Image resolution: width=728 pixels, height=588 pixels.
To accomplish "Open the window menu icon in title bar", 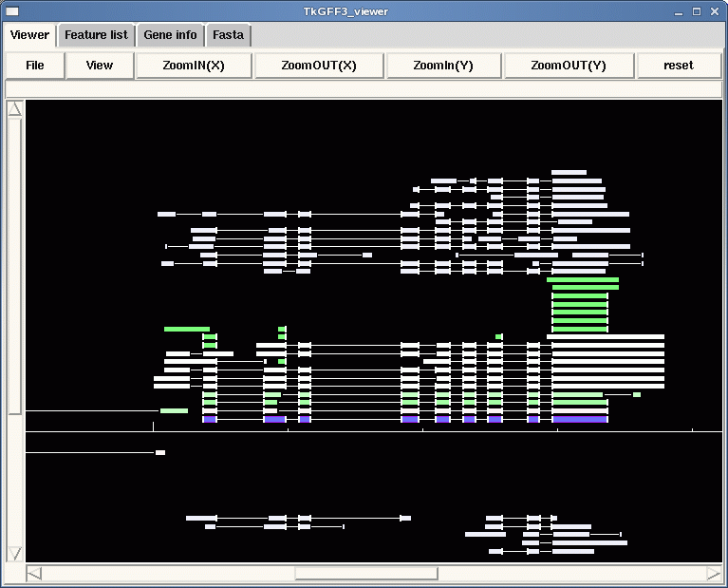I will click(x=12, y=11).
